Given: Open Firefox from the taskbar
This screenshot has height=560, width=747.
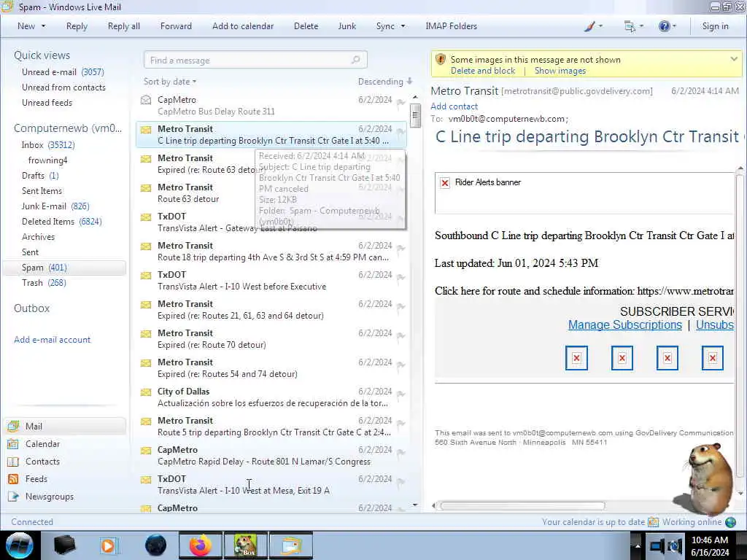Looking at the screenshot, I should pos(201,545).
